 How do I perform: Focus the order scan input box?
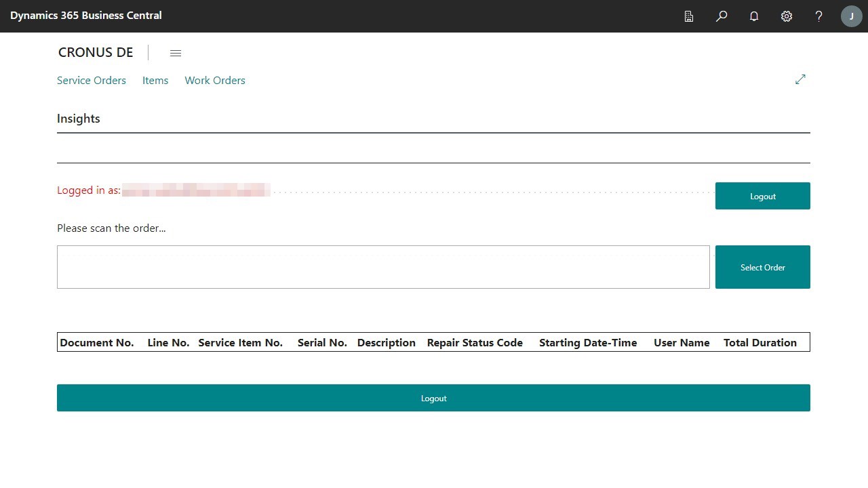coord(383,267)
